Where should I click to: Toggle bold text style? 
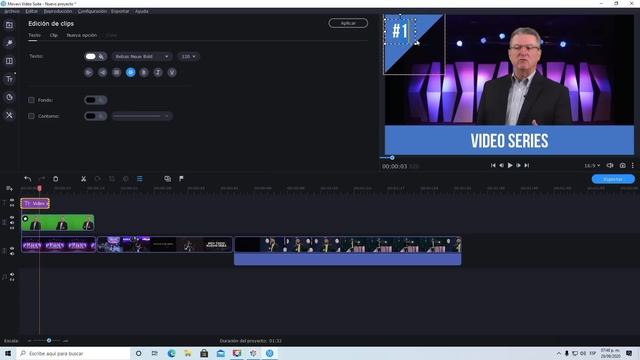click(144, 72)
